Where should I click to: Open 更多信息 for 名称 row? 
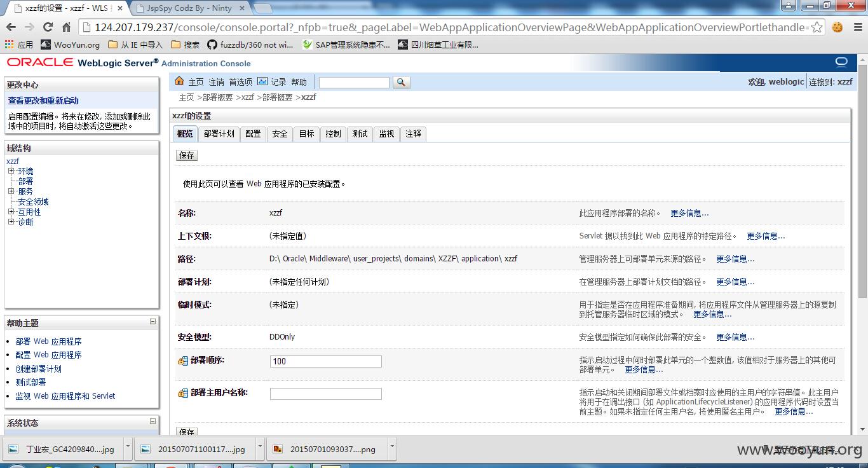pos(689,213)
